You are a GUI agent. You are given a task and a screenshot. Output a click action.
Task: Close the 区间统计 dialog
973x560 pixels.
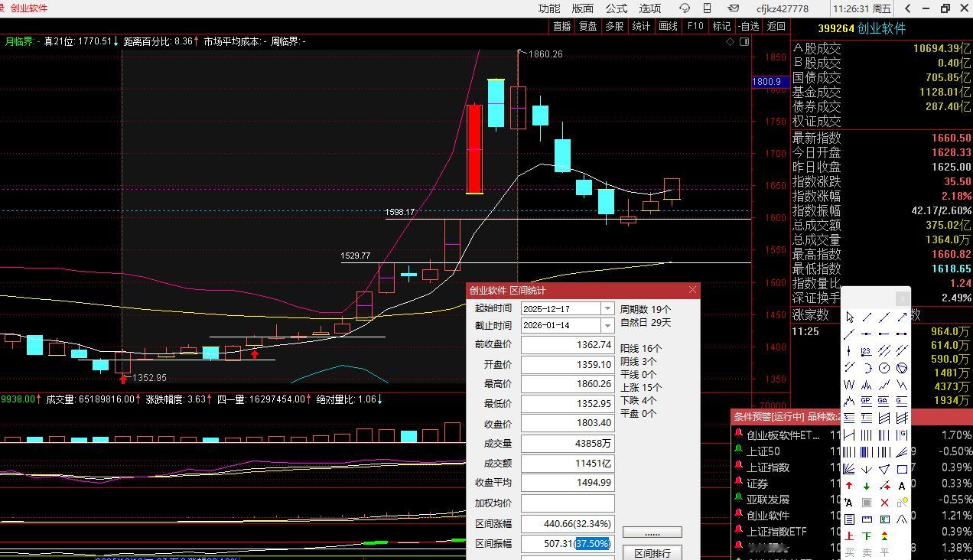coord(692,290)
